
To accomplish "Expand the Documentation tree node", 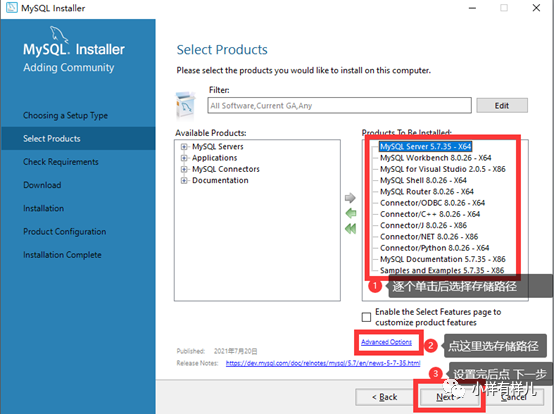I will pos(184,181).
